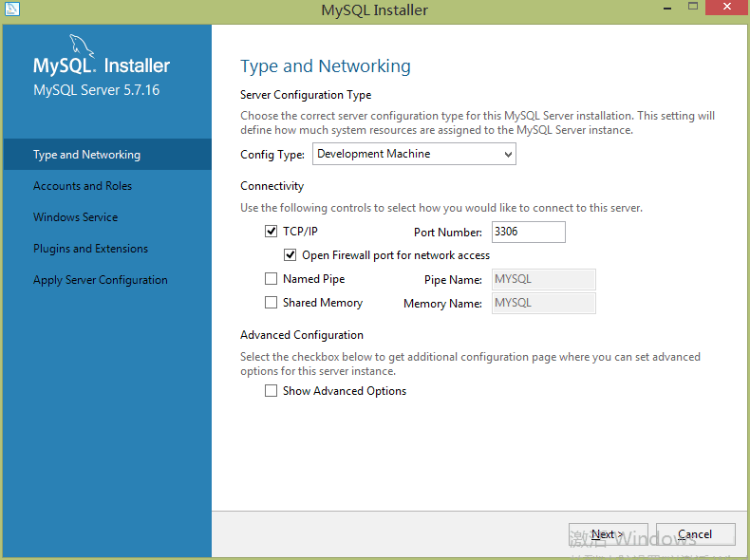Click the Pipe Name text field
The height and width of the screenshot is (560, 750).
click(x=543, y=279)
